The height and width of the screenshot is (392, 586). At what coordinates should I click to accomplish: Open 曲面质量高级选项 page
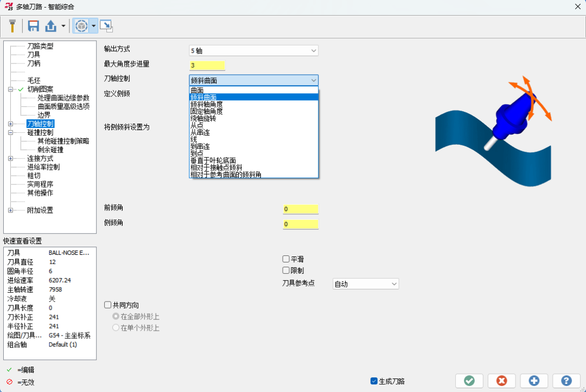tap(63, 106)
